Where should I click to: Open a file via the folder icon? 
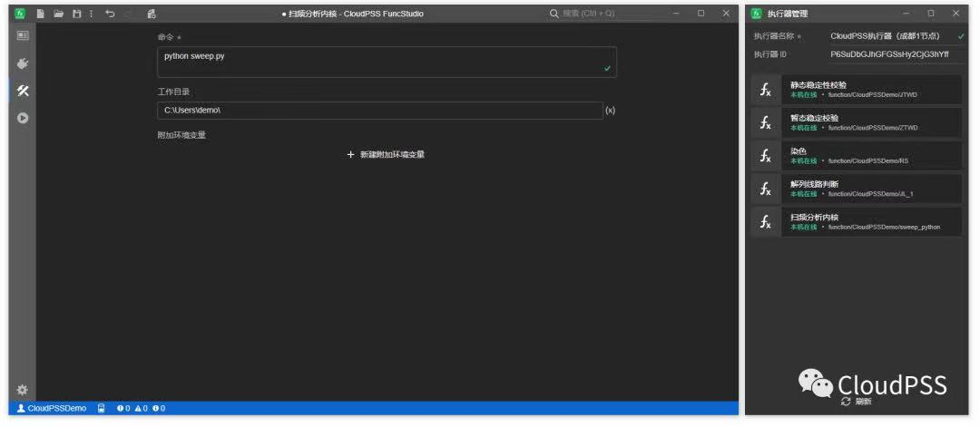58,13
